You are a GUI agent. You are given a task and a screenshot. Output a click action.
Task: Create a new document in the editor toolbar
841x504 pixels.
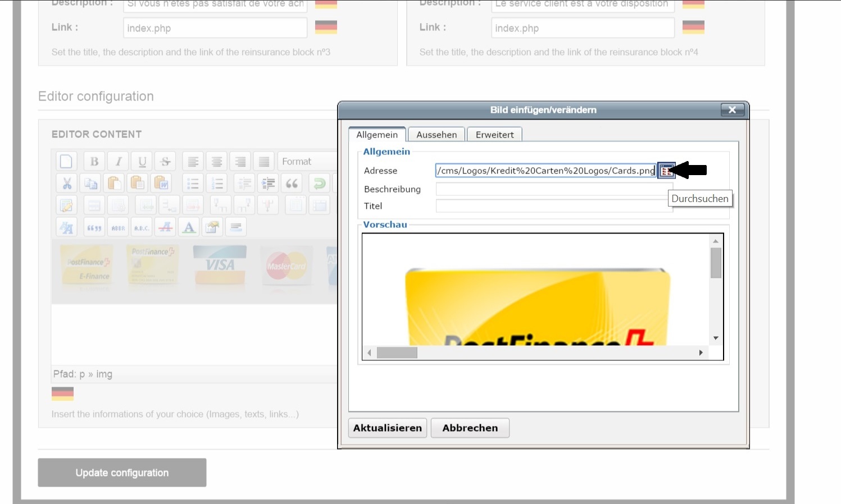point(66,162)
